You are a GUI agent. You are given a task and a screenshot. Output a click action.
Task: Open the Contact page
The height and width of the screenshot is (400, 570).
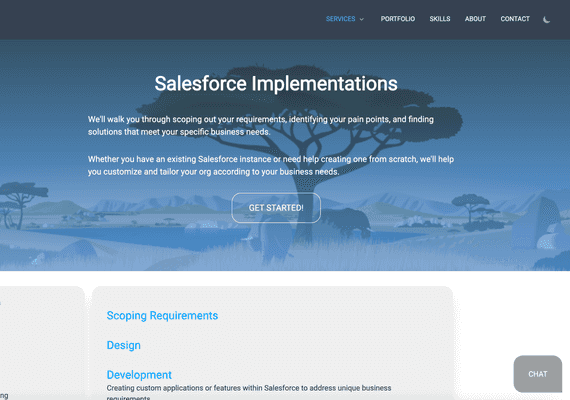coord(515,19)
